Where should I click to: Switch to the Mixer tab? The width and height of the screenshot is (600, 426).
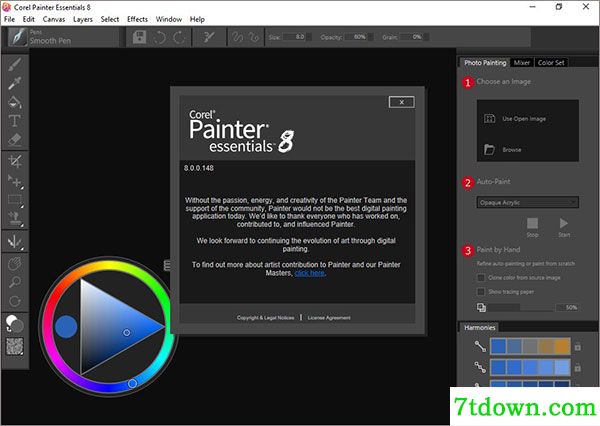coord(522,63)
